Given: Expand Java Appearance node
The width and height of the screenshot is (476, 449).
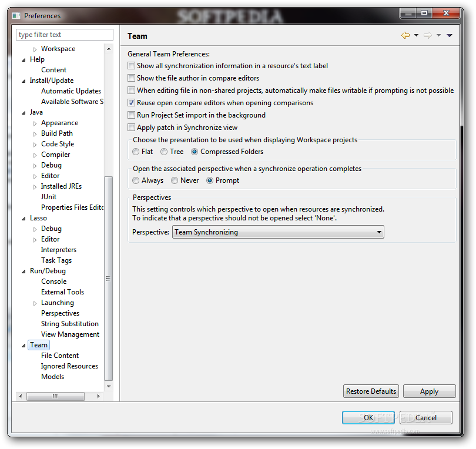Looking at the screenshot, I should 35,123.
